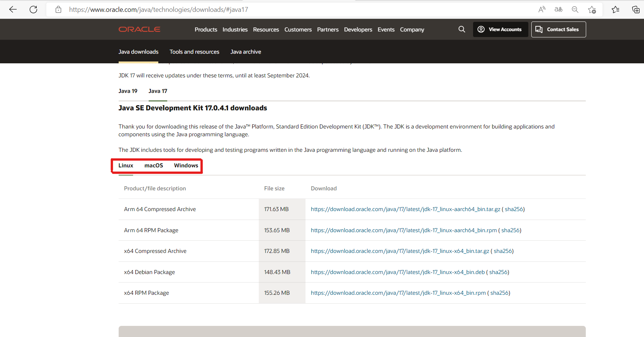Click the 'x64 RPM Package' text
Viewport: 644px width, 337px height.
point(146,293)
